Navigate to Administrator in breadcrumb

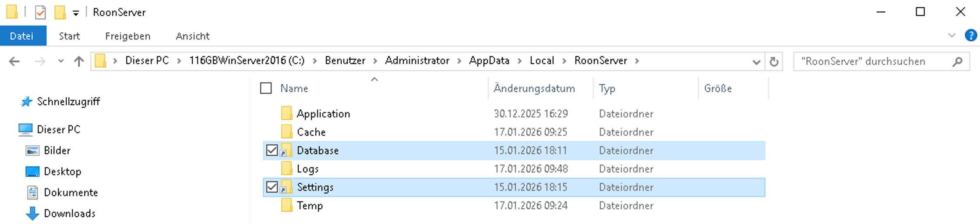point(417,60)
